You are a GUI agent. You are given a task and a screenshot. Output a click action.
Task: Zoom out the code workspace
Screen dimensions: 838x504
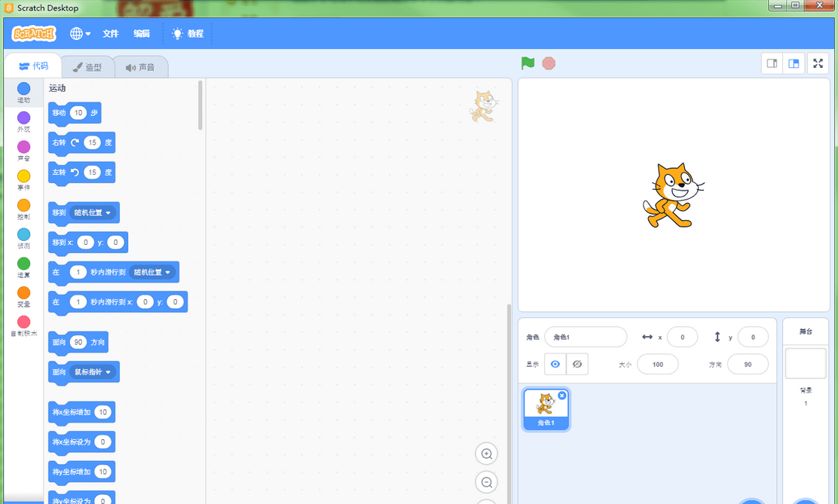(x=486, y=482)
